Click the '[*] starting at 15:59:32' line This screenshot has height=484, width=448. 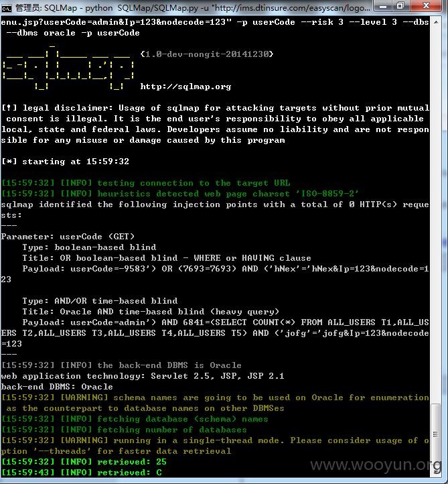(x=66, y=162)
